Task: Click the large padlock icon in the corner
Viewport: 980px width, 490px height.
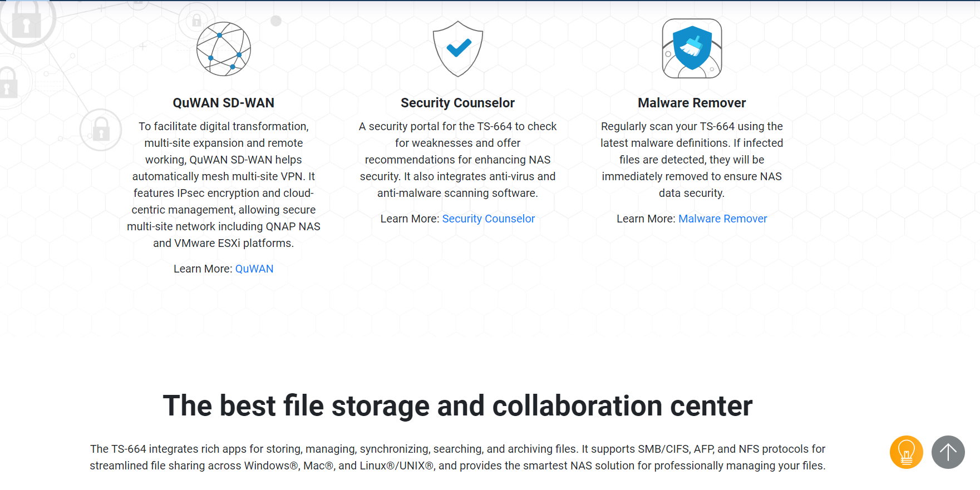Action: pyautogui.click(x=25, y=21)
